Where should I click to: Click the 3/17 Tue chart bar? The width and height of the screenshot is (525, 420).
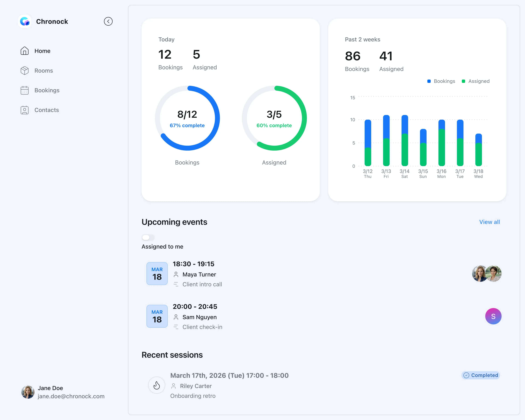[x=460, y=143]
